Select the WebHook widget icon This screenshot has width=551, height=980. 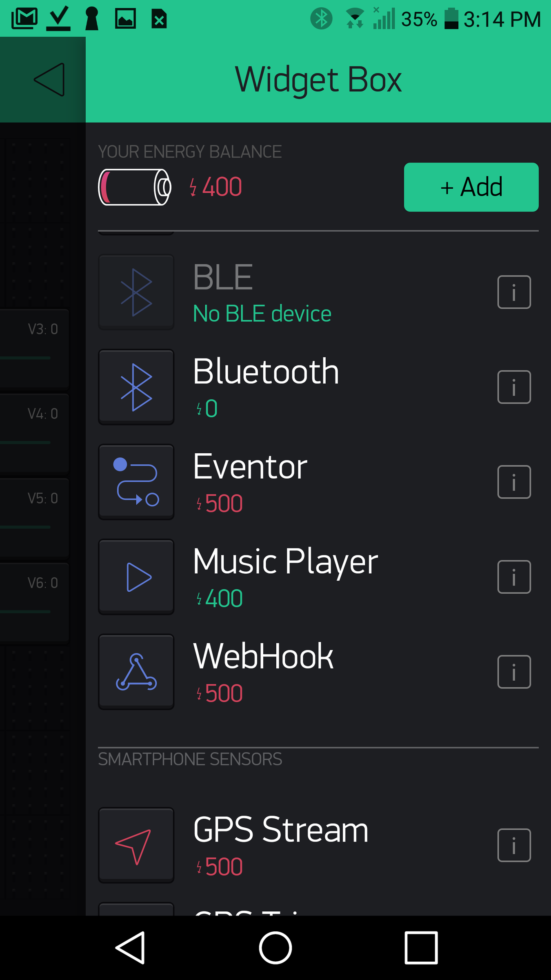click(136, 672)
